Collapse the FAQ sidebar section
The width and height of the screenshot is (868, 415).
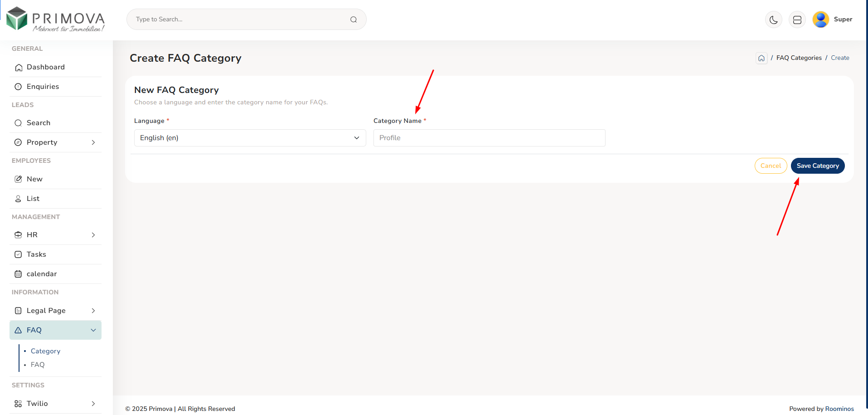point(93,330)
